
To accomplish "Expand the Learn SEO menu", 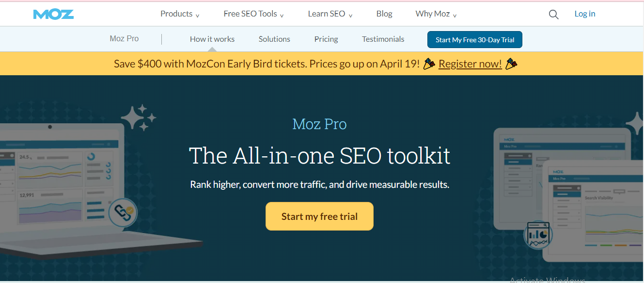I will (326, 14).
